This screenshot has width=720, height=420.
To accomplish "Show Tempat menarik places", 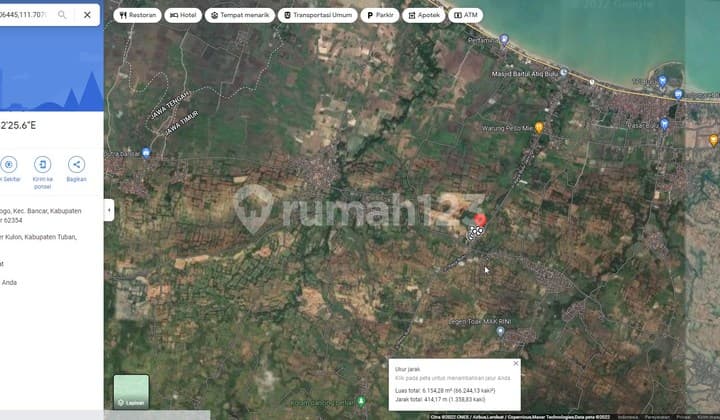I will [240, 15].
